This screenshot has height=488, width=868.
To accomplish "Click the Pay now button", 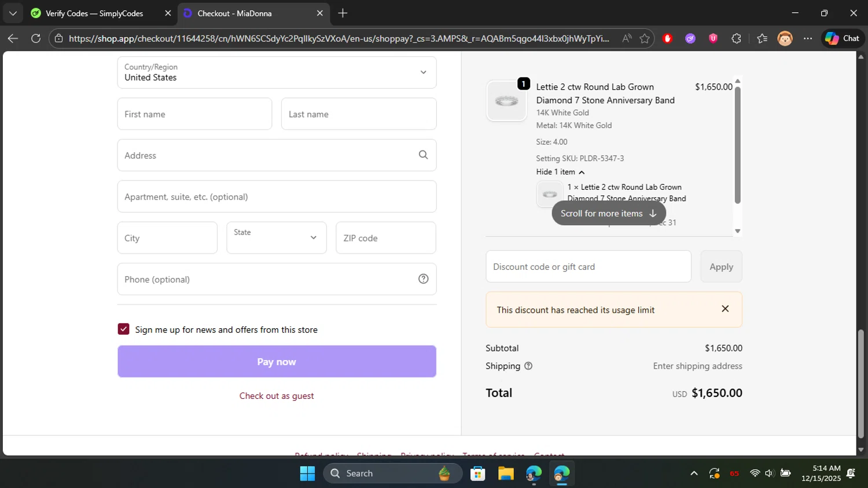I will [x=277, y=362].
